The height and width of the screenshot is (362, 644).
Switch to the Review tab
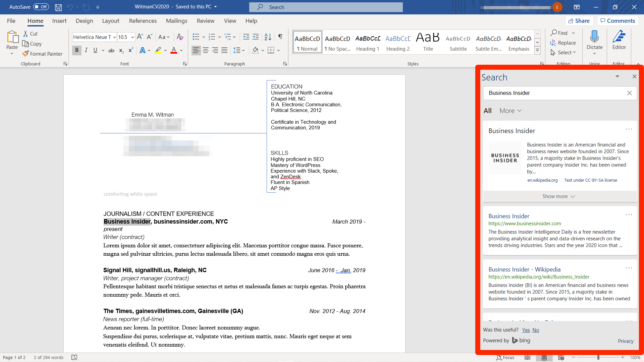pos(205,21)
